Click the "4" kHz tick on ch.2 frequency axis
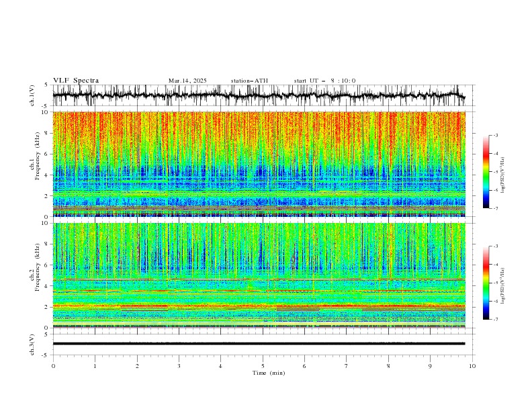Image resolution: width=532 pixels, height=411 pixels. pos(46,286)
